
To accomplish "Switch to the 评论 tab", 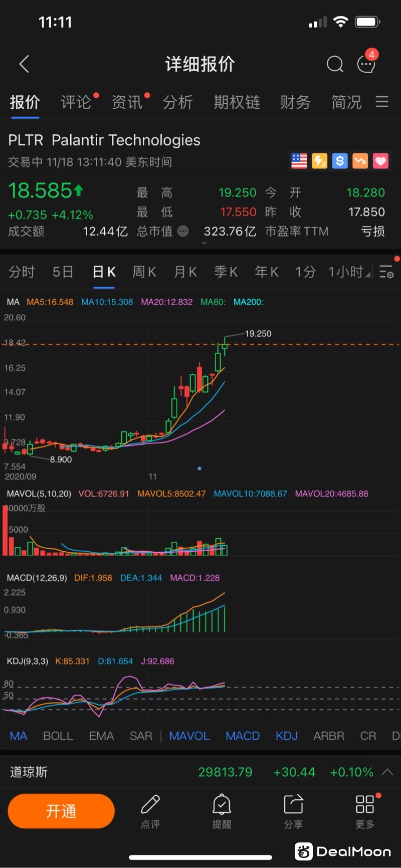I will click(76, 102).
